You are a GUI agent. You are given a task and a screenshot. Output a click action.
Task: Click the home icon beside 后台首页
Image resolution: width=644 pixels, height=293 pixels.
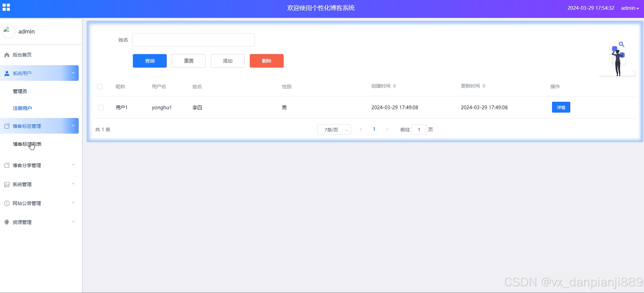pos(7,55)
